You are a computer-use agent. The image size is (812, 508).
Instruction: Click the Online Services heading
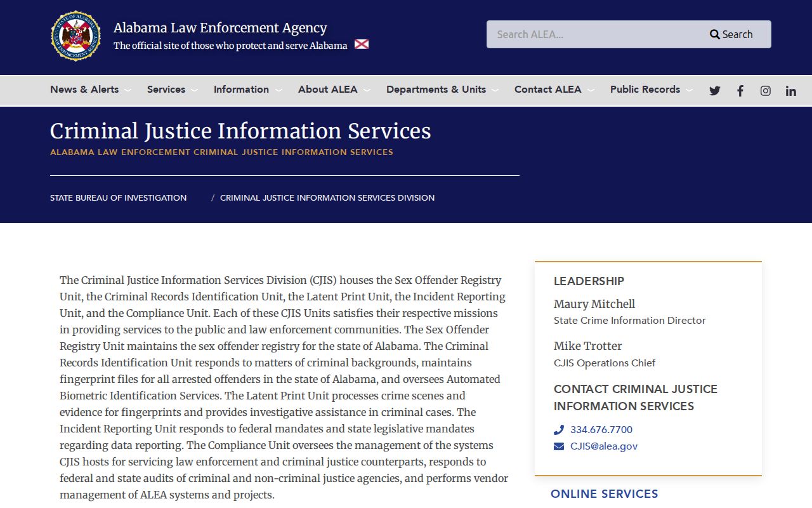[x=605, y=494]
